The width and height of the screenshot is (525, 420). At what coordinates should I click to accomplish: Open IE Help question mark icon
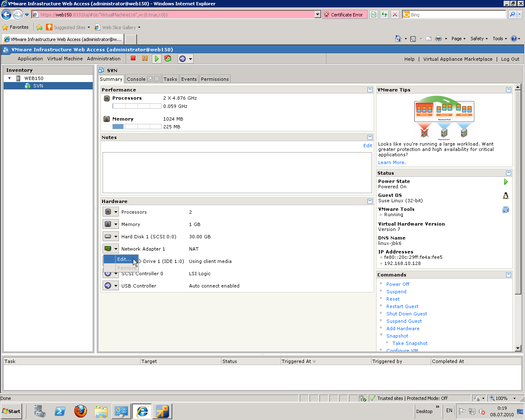point(514,39)
